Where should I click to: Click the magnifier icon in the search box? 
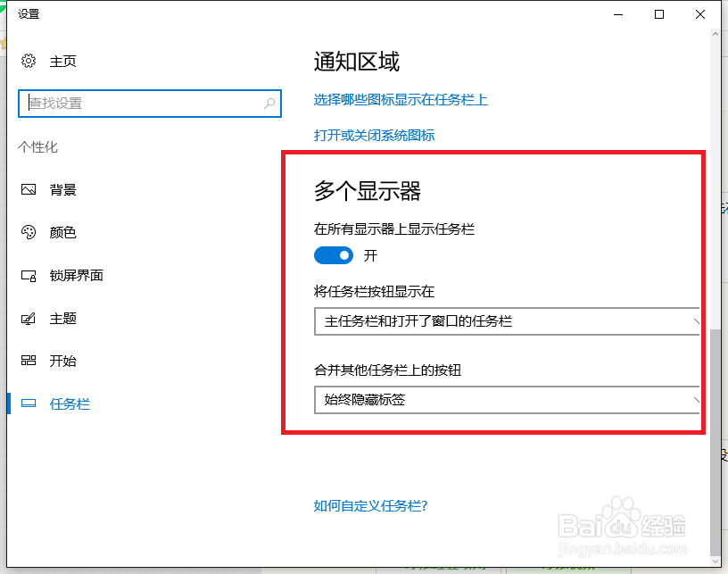tap(269, 103)
